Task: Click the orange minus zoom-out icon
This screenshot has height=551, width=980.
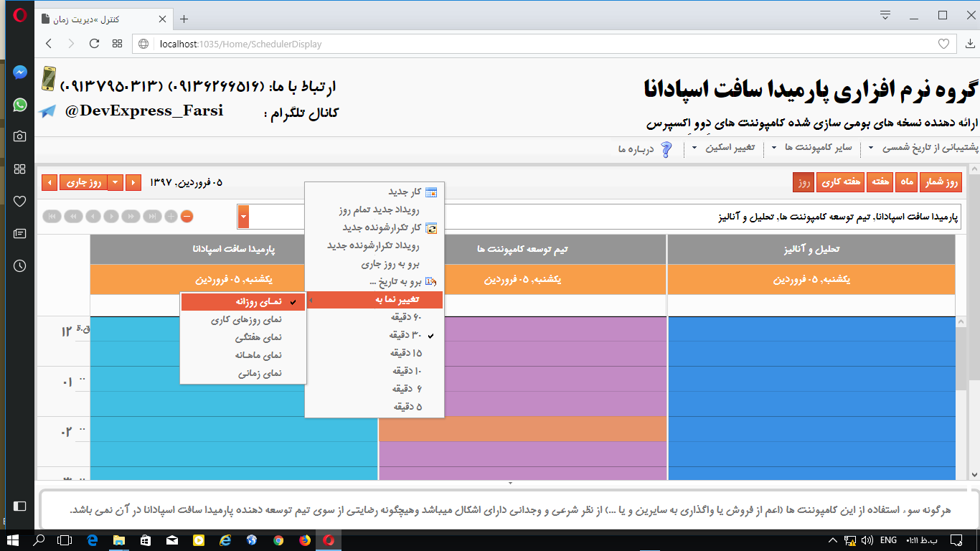Action: (187, 215)
